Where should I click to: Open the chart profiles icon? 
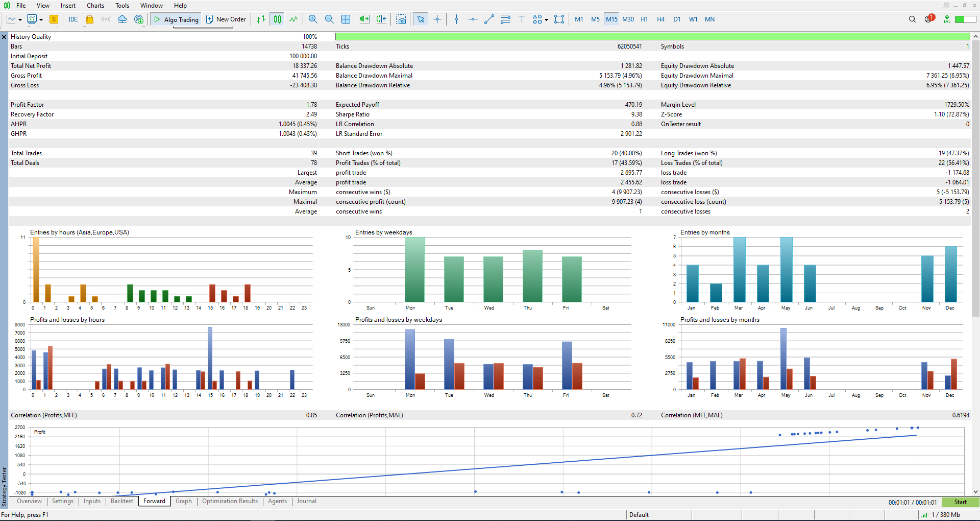click(32, 19)
